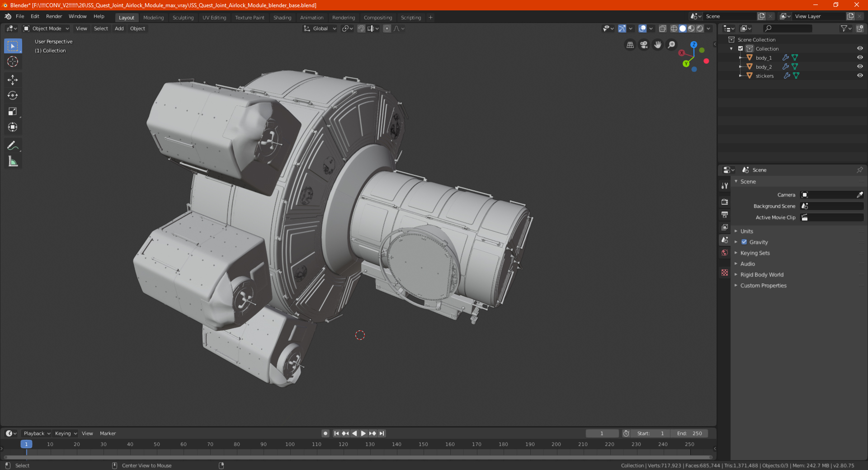Click the timeline's horizontal scrollbar

tap(357, 457)
